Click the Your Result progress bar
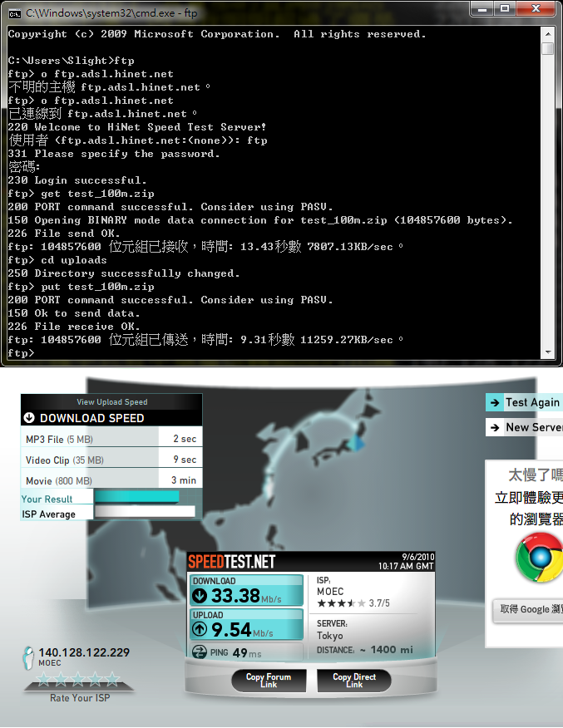563x728 pixels. click(x=137, y=497)
